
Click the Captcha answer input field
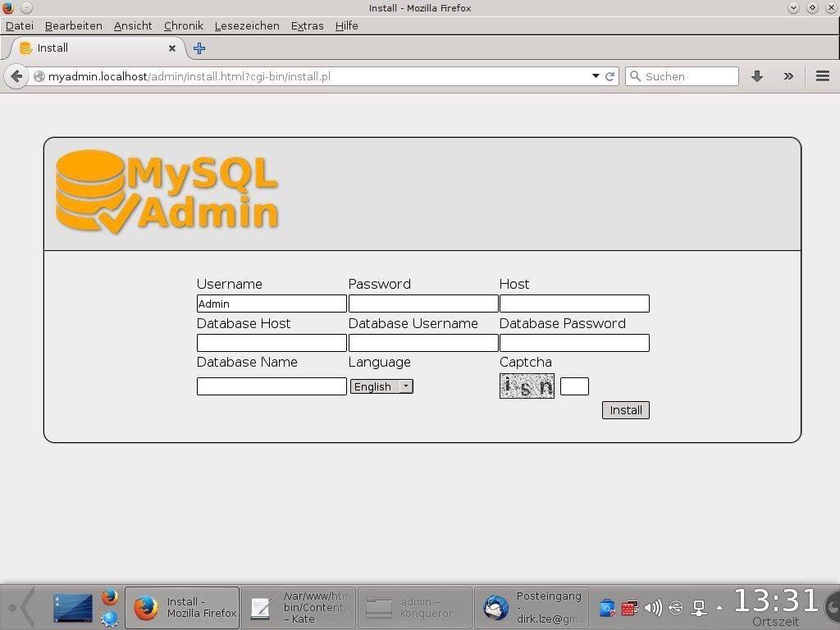tap(574, 386)
